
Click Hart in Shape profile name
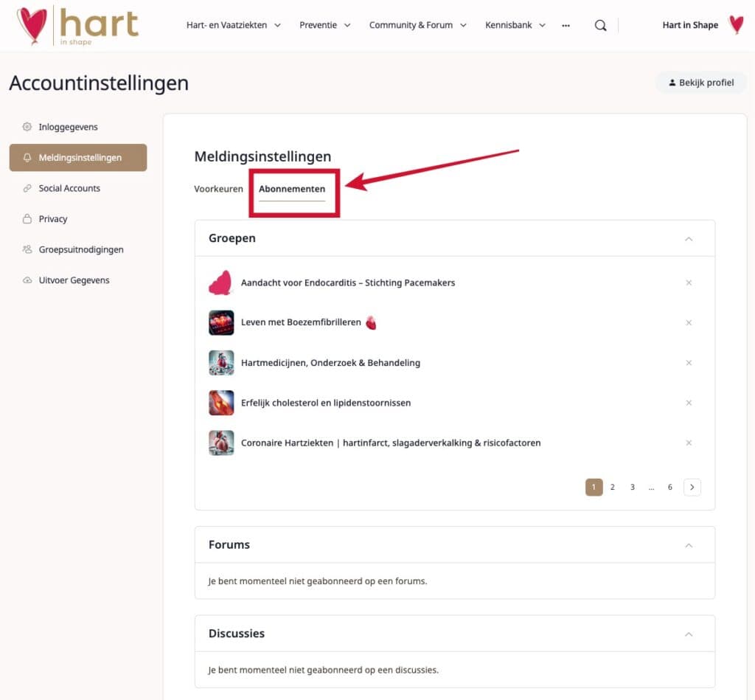coord(690,25)
